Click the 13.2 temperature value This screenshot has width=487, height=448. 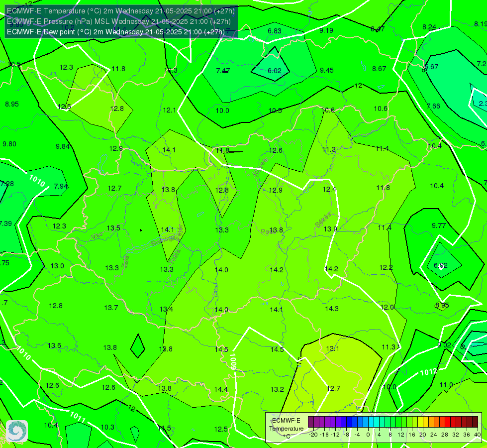[x=277, y=389]
